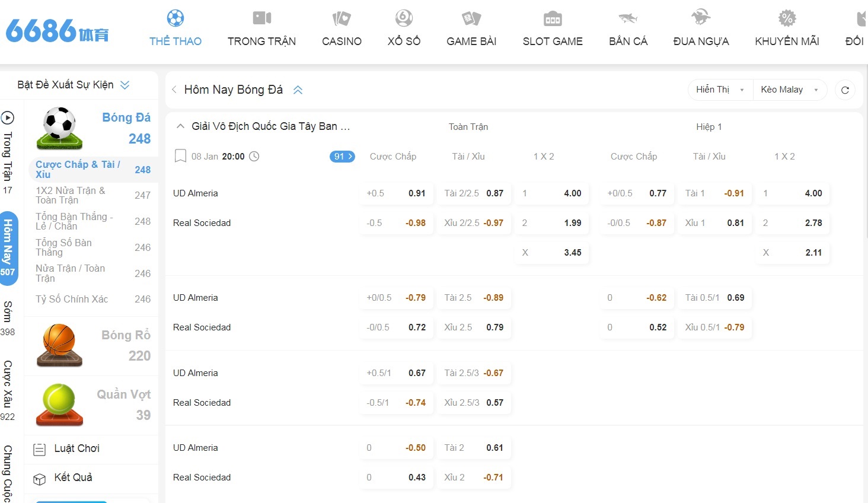
Task: Select Tỷ Số Chính Xác market
Action: click(x=93, y=299)
